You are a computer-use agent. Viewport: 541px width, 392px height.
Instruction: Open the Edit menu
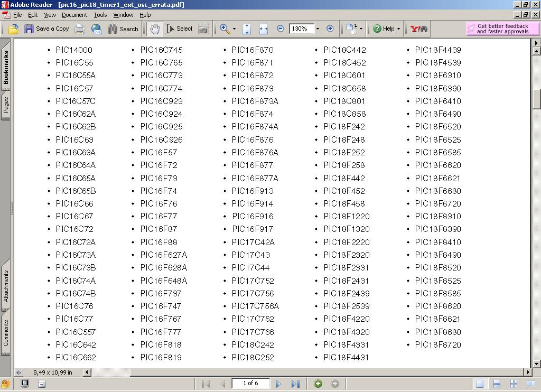coord(33,15)
